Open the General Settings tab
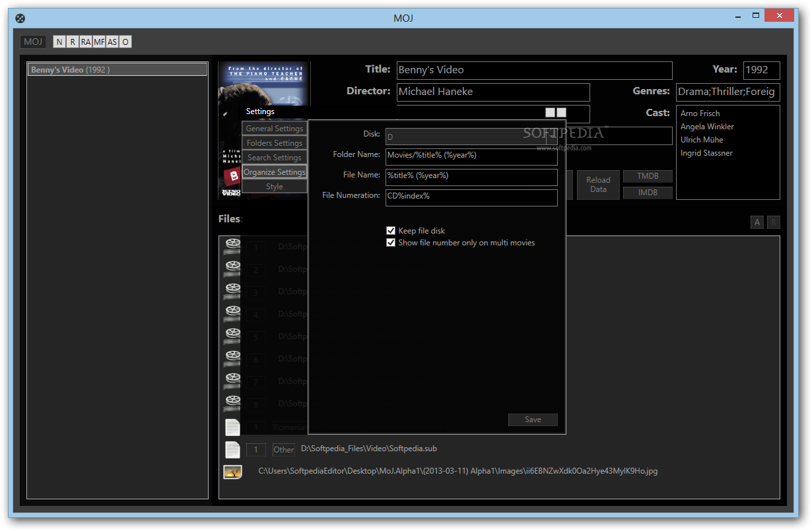812x531 pixels. coord(275,129)
